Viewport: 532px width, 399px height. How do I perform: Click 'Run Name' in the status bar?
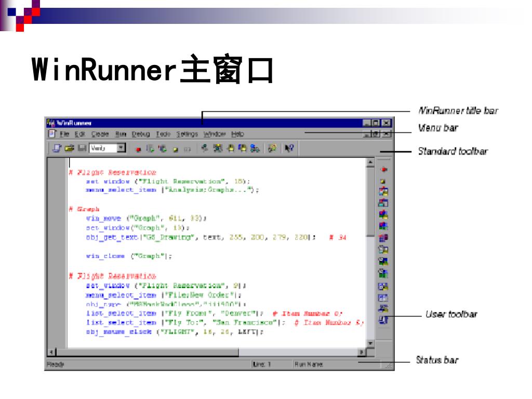tap(308, 364)
